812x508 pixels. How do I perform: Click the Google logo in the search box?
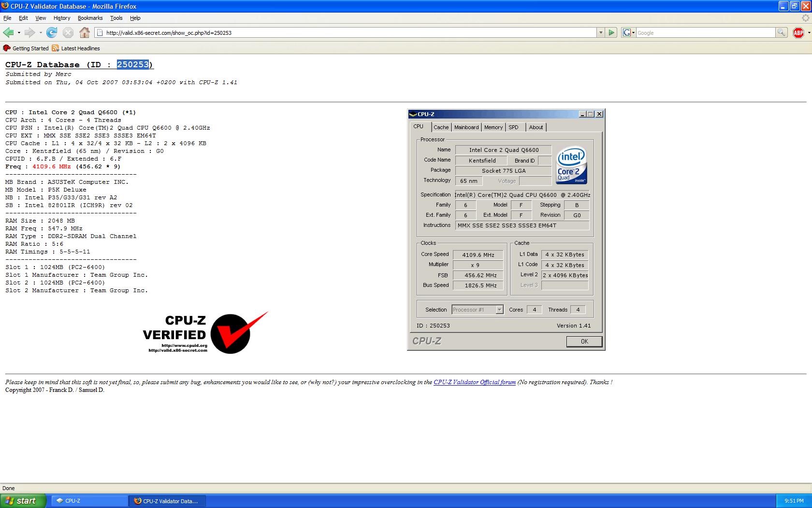626,32
